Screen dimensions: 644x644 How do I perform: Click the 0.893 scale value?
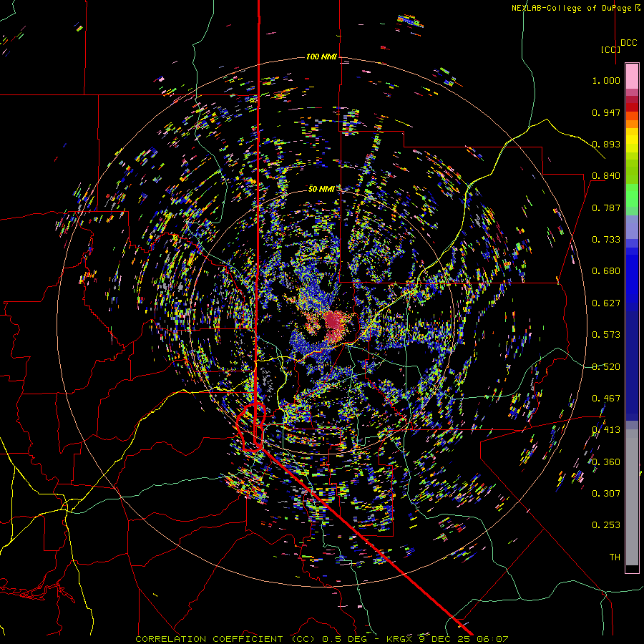(x=606, y=144)
